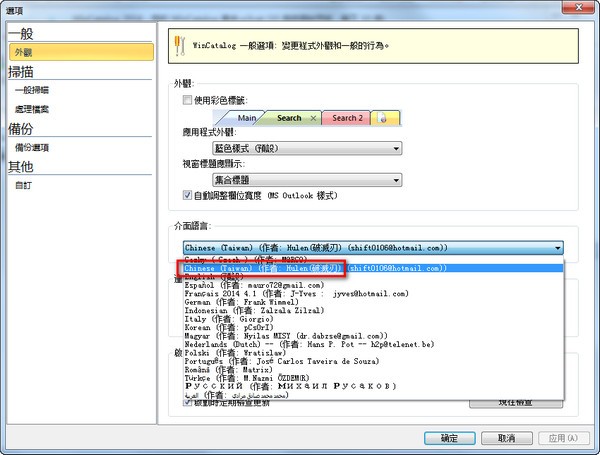The image size is (600, 455).
Task: Enable the 使用彩色標籤 checkbox
Action: pyautogui.click(x=187, y=101)
